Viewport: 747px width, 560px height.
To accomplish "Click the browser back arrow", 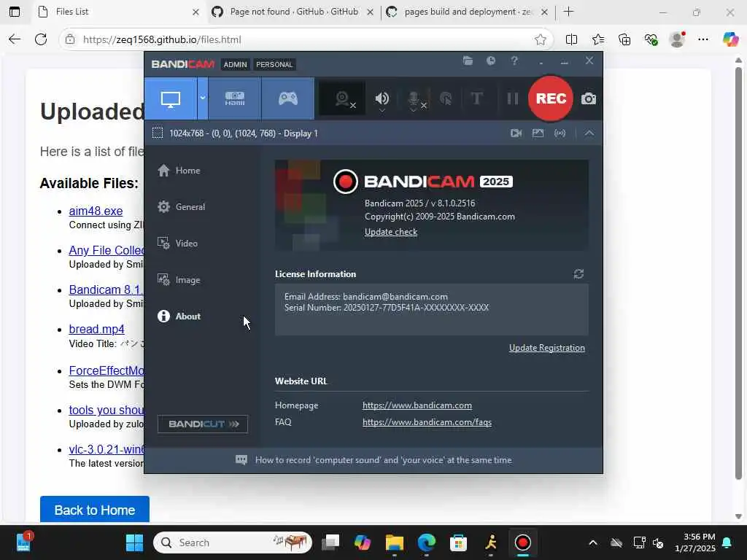I will [15, 39].
